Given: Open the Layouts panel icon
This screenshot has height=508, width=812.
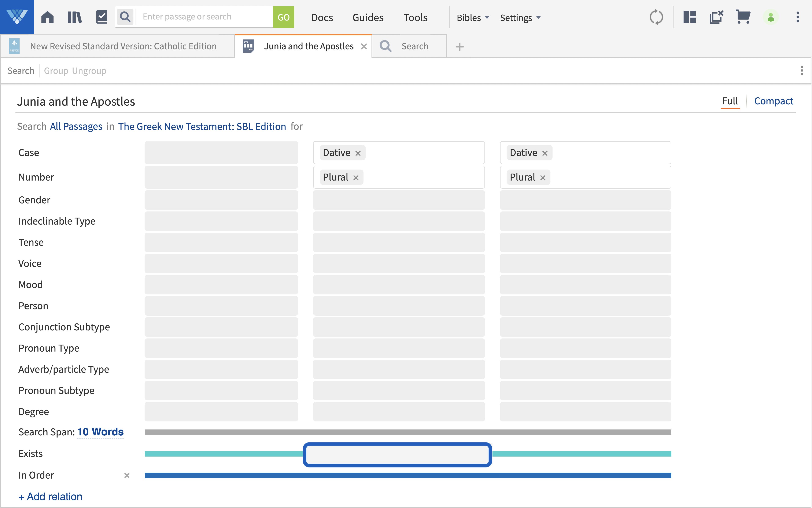Looking at the screenshot, I should [x=690, y=17].
